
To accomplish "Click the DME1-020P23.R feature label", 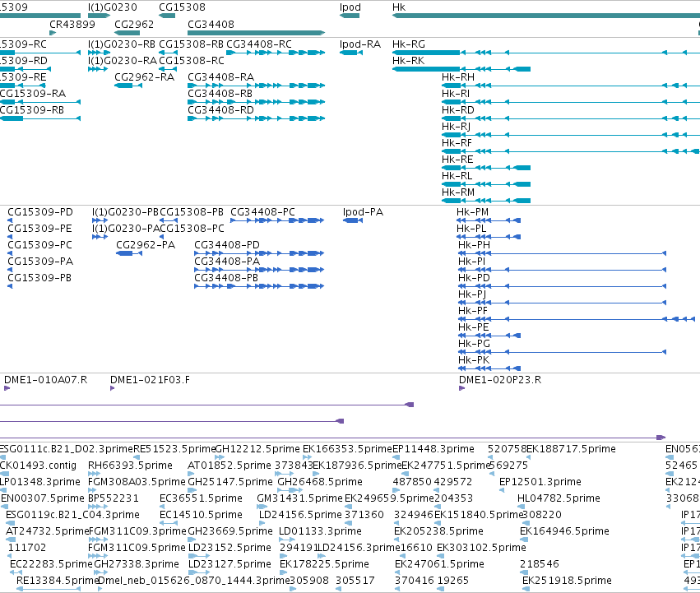I will click(x=500, y=380).
